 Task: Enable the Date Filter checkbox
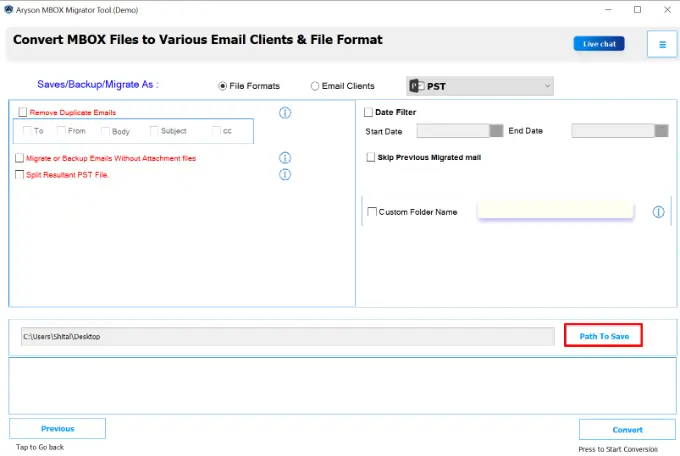pos(368,112)
